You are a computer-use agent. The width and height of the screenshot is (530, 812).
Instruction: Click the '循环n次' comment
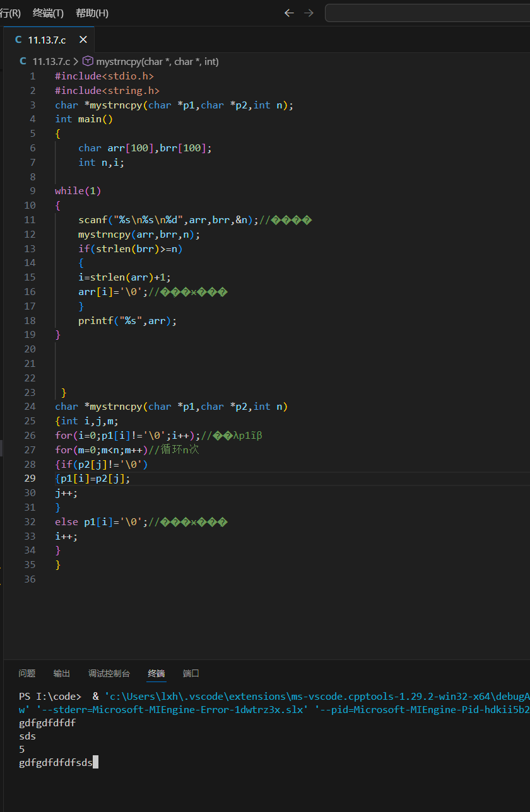[x=174, y=450]
